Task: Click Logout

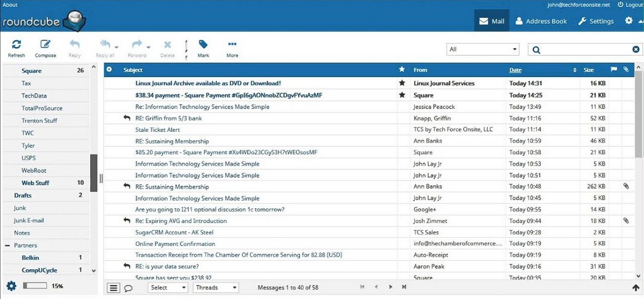Action: [629, 5]
